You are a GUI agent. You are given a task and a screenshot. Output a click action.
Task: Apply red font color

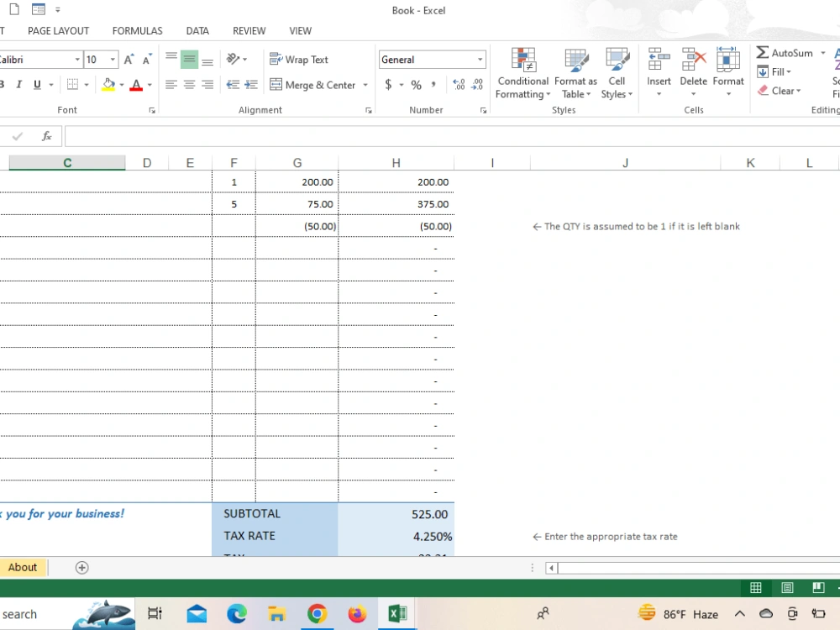136,85
